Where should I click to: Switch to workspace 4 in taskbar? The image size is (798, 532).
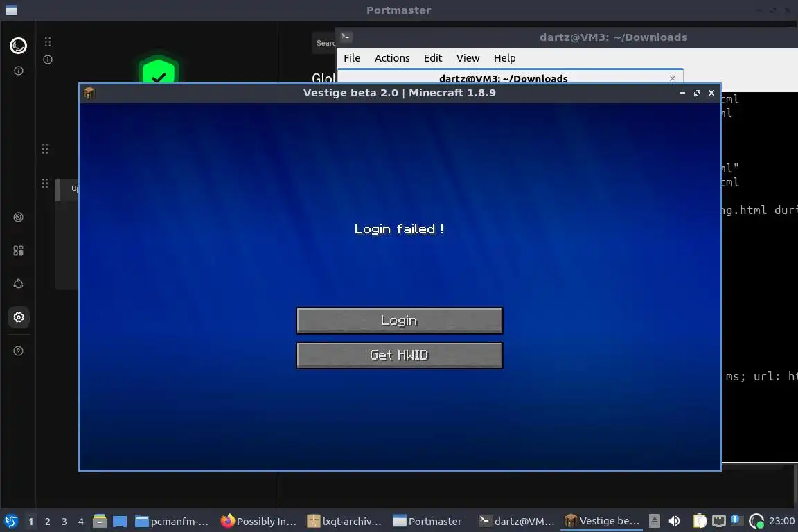(81, 522)
